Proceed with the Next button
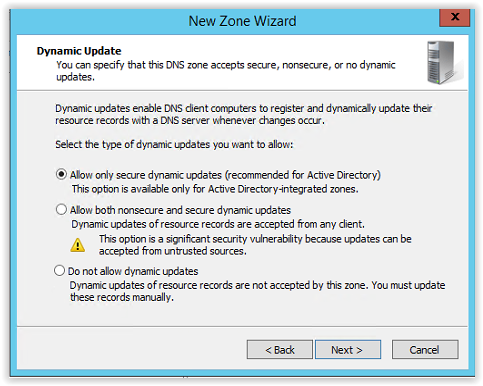 [x=348, y=350]
